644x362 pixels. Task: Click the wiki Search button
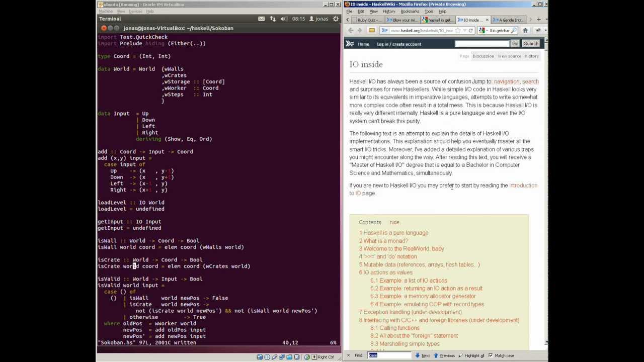(531, 44)
